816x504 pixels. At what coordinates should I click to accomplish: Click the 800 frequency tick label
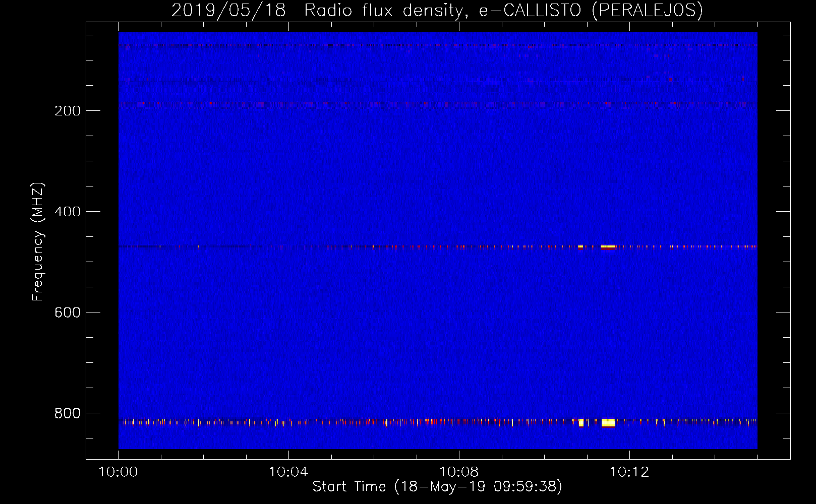click(x=68, y=413)
